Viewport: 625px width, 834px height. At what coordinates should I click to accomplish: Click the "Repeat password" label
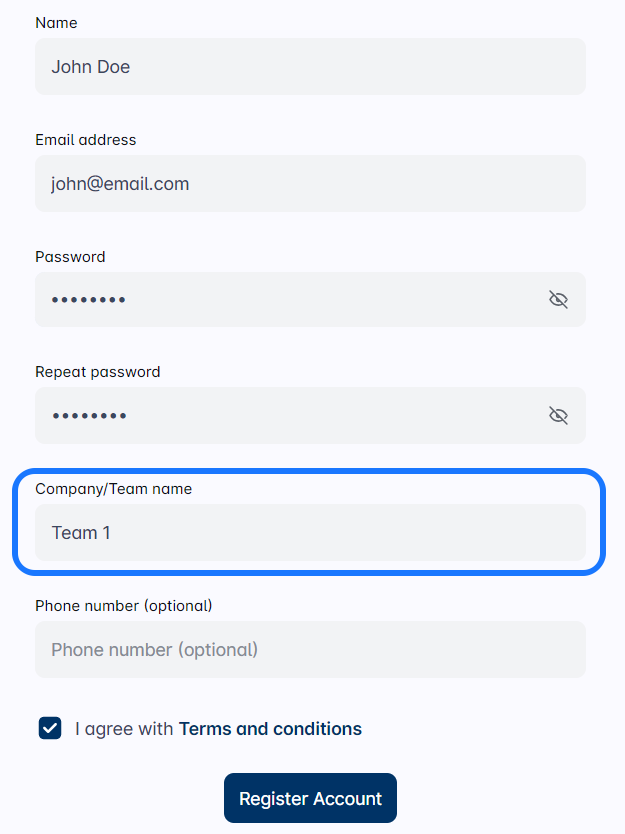[x=97, y=372]
